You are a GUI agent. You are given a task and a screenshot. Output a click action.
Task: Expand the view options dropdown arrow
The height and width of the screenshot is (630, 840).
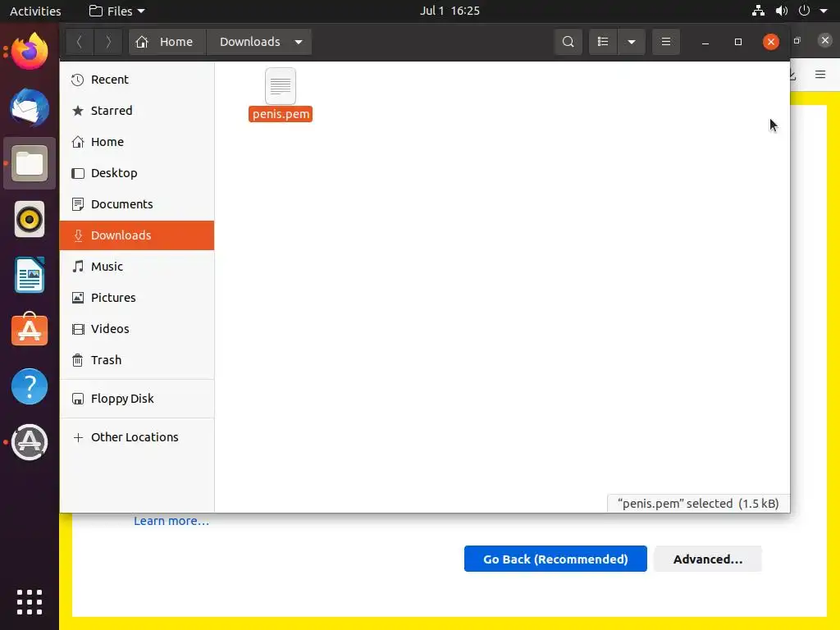pos(632,42)
